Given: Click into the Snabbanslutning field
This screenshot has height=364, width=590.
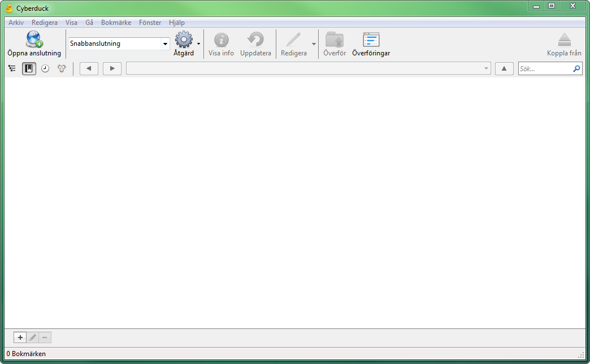Looking at the screenshot, I should point(115,44).
